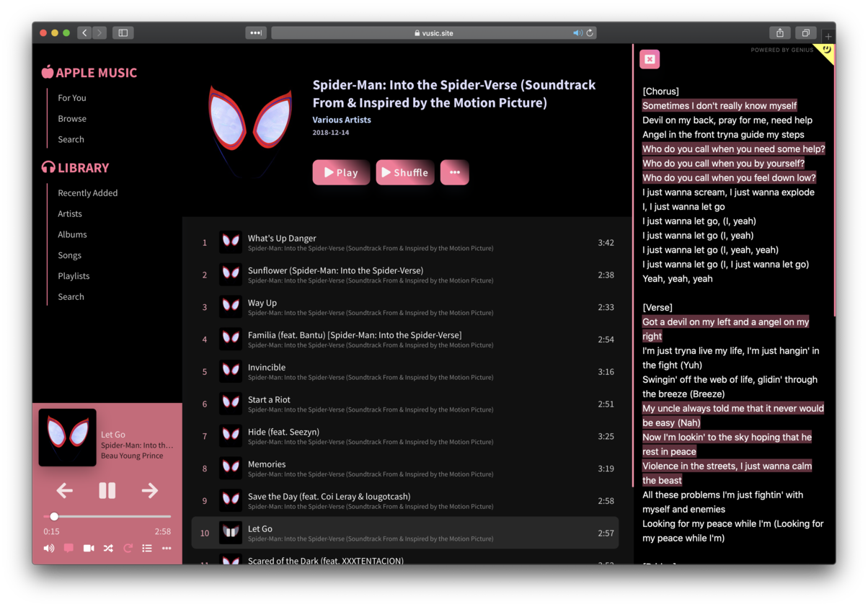Mute tab audio in address bar
The width and height of the screenshot is (868, 607).
577,32
